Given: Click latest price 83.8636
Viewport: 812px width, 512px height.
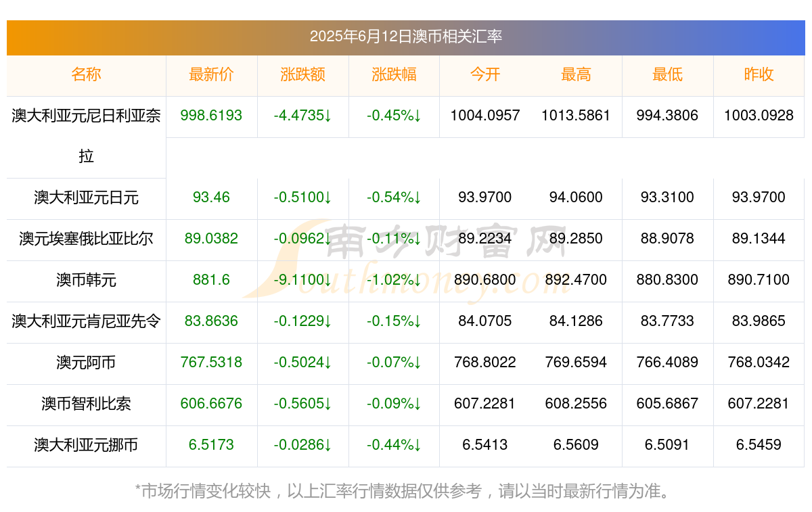Looking at the screenshot, I should pos(211,321).
